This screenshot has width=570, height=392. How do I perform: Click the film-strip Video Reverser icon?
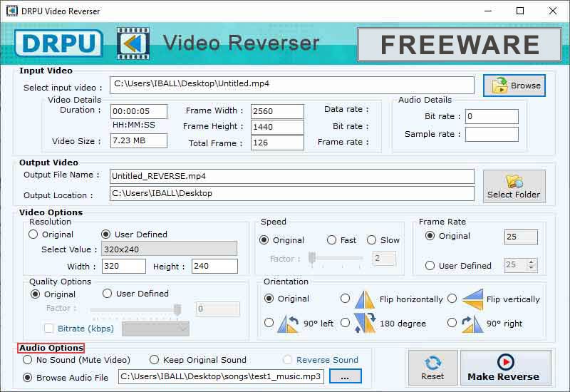pyautogui.click(x=133, y=43)
